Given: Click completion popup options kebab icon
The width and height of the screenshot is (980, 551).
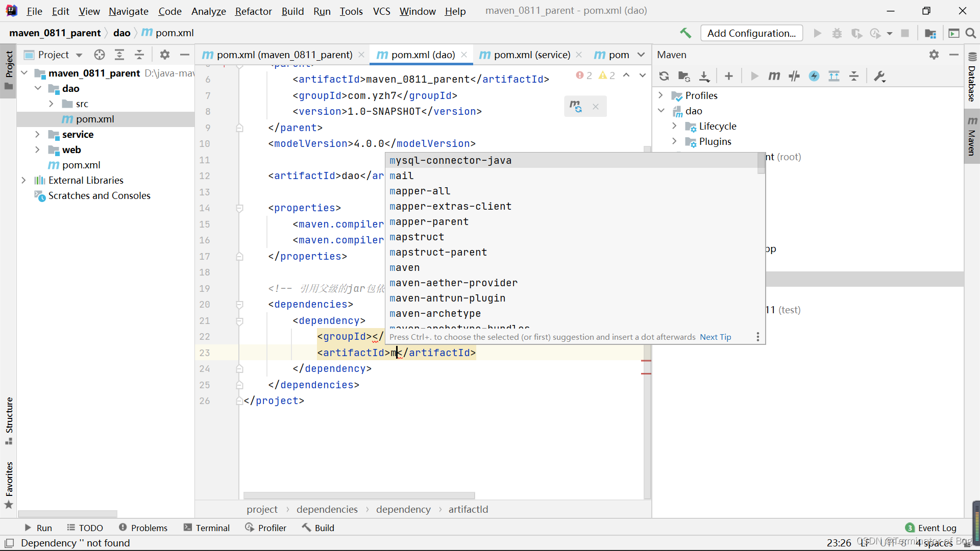Looking at the screenshot, I should (757, 337).
